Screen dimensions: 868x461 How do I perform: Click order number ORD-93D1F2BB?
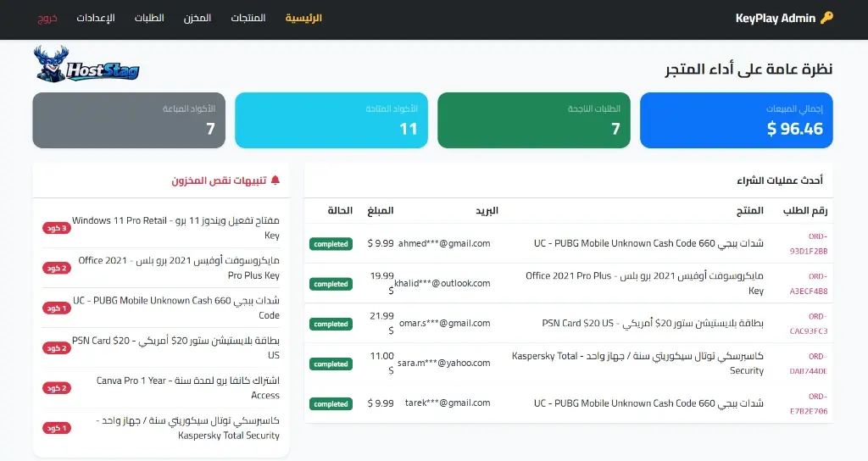pyautogui.click(x=809, y=243)
